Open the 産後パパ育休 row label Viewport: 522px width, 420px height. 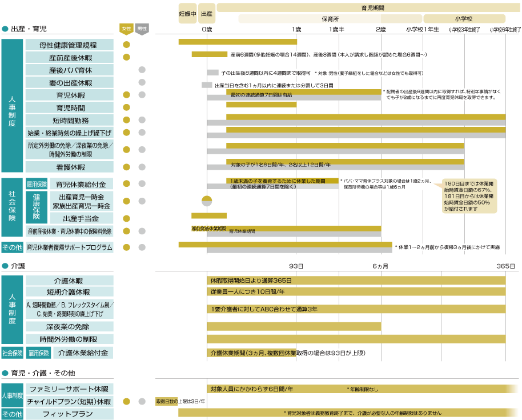tap(70, 70)
